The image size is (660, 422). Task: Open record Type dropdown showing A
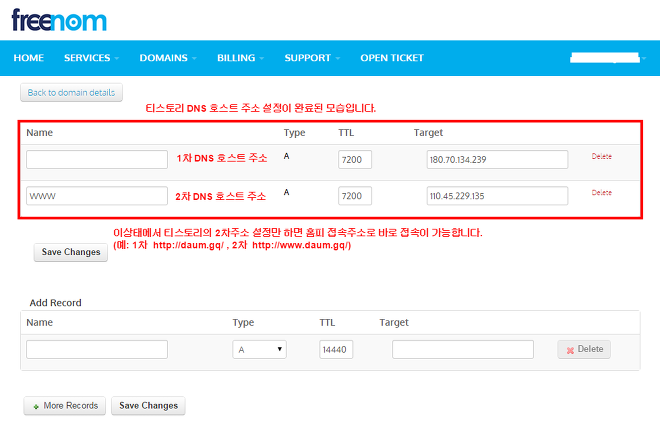[x=259, y=349]
